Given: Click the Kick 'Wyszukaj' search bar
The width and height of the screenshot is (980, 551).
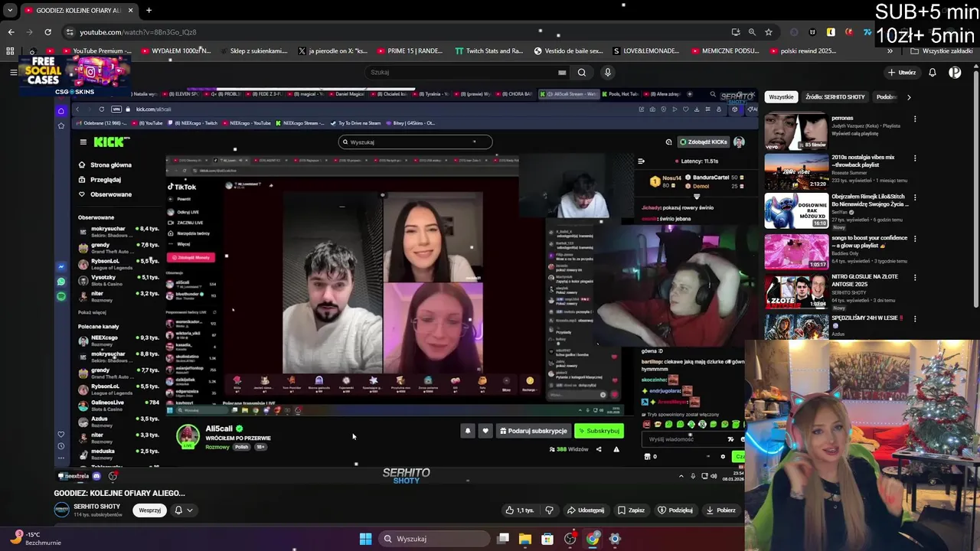Looking at the screenshot, I should click(415, 142).
